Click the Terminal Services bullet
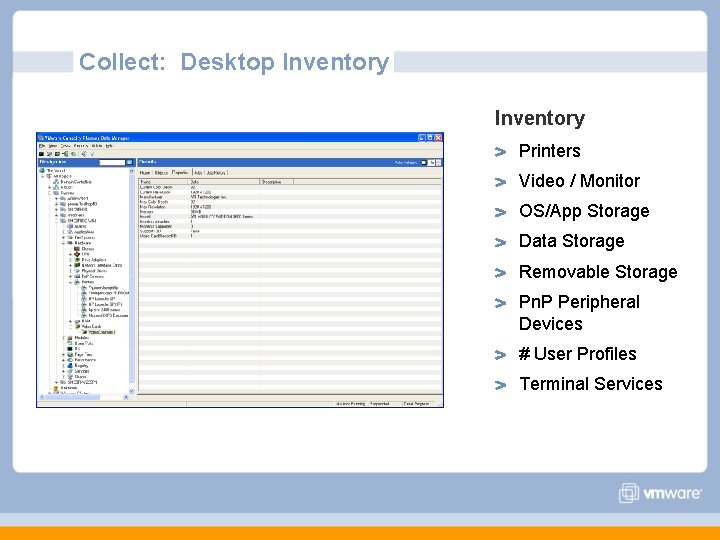This screenshot has height=540, width=720. [x=591, y=383]
